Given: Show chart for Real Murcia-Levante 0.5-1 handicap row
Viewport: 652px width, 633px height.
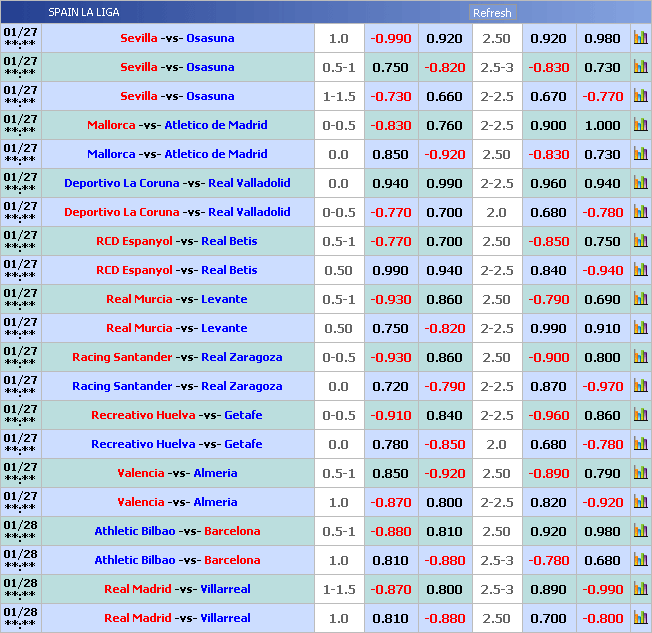Looking at the screenshot, I should 640,299.
